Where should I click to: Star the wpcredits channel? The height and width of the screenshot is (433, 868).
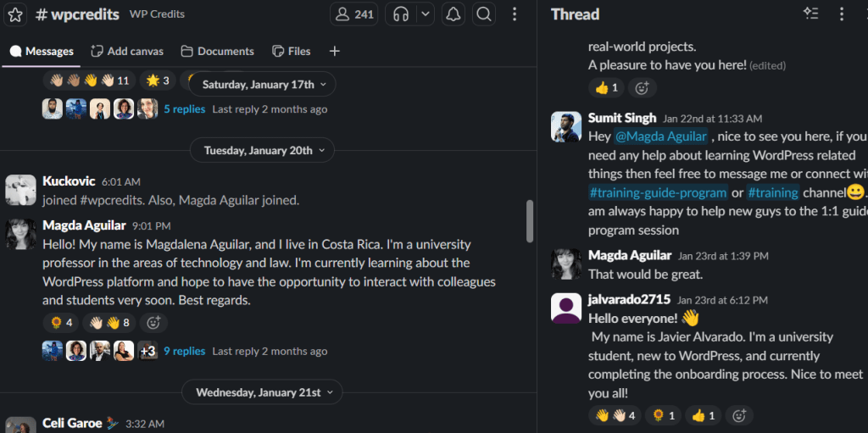point(16,14)
